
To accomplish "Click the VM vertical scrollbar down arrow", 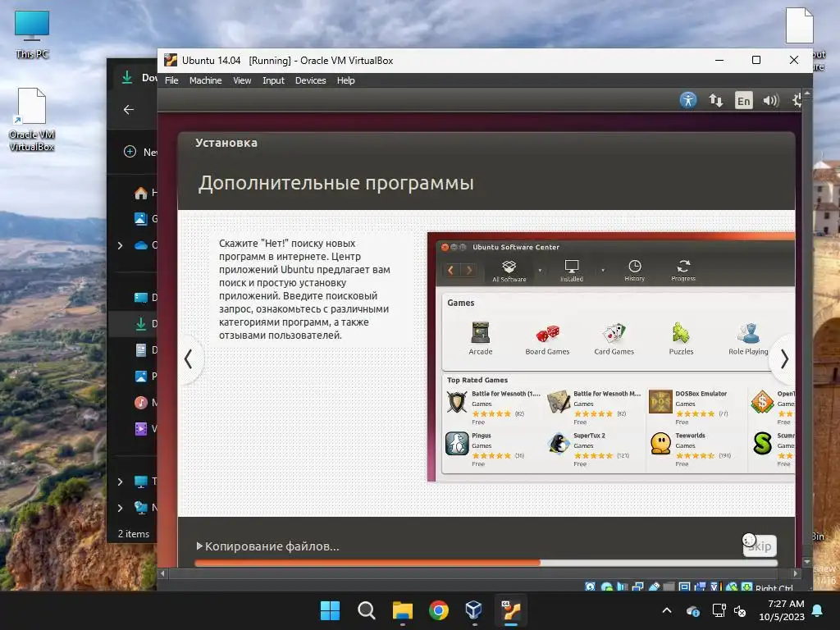I will [x=807, y=563].
